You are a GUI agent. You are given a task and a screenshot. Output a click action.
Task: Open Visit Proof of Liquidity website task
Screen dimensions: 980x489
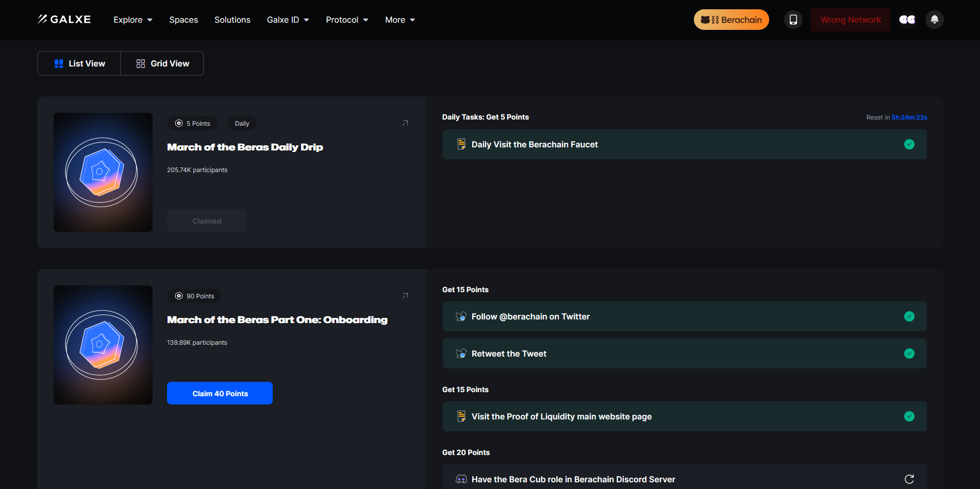[561, 416]
